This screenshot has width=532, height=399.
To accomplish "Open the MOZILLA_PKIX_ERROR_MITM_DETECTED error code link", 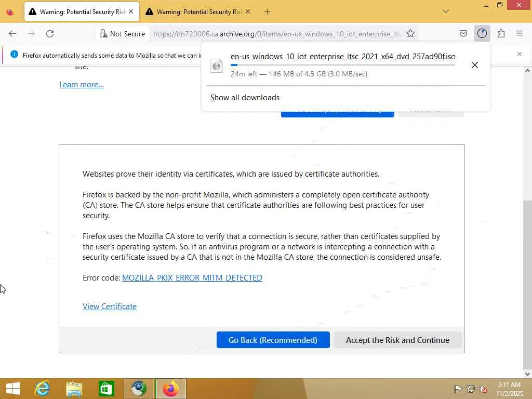I will [192, 278].
